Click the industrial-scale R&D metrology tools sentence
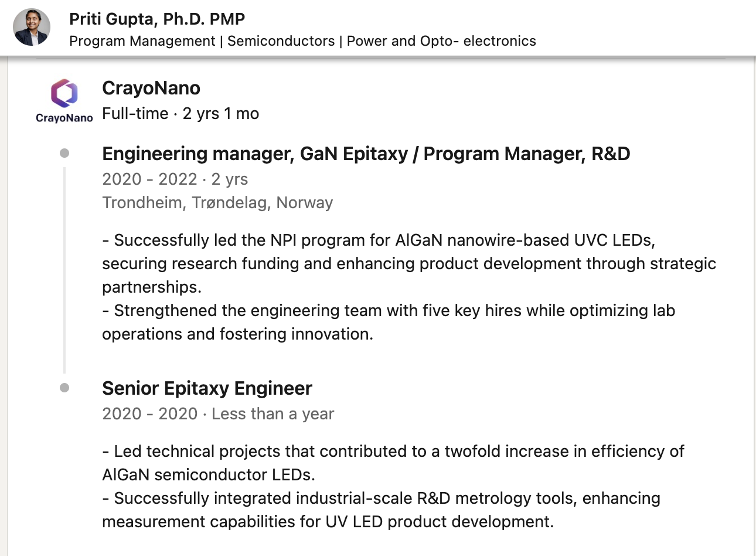Screen dimensions: 756x556 click(381, 510)
